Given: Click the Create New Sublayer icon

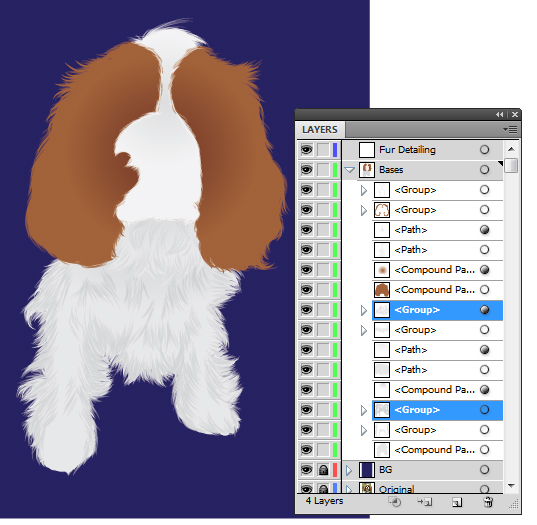Looking at the screenshot, I should (x=425, y=502).
